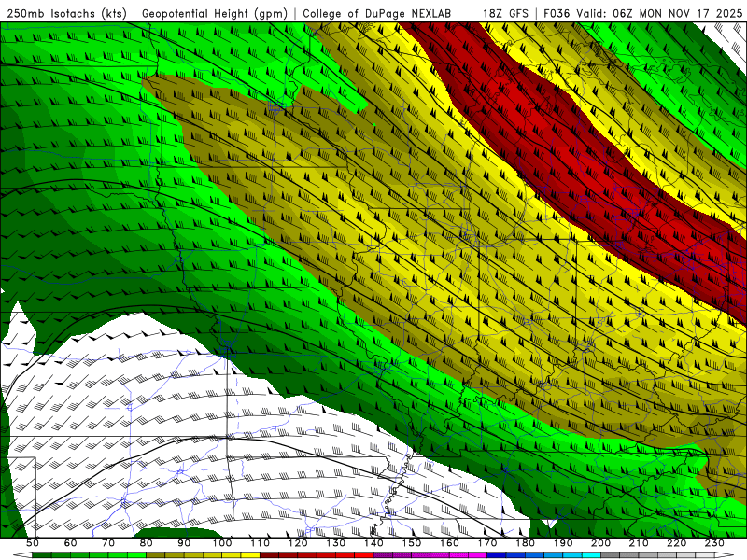
Task: Click the 'Geopotential Height (gpm)' header label
Action: (215, 13)
